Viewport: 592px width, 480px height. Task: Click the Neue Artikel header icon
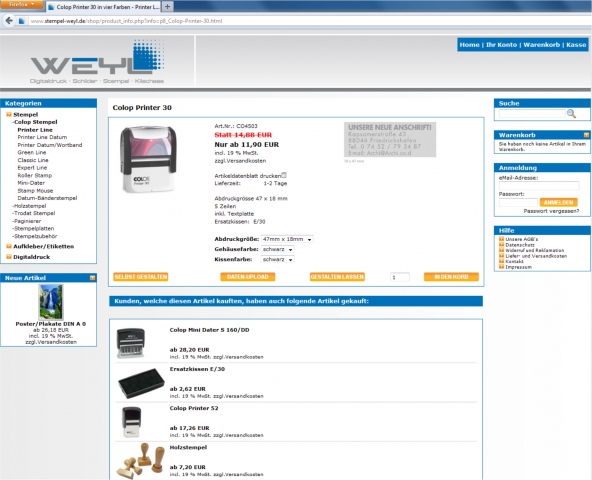tap(92, 278)
